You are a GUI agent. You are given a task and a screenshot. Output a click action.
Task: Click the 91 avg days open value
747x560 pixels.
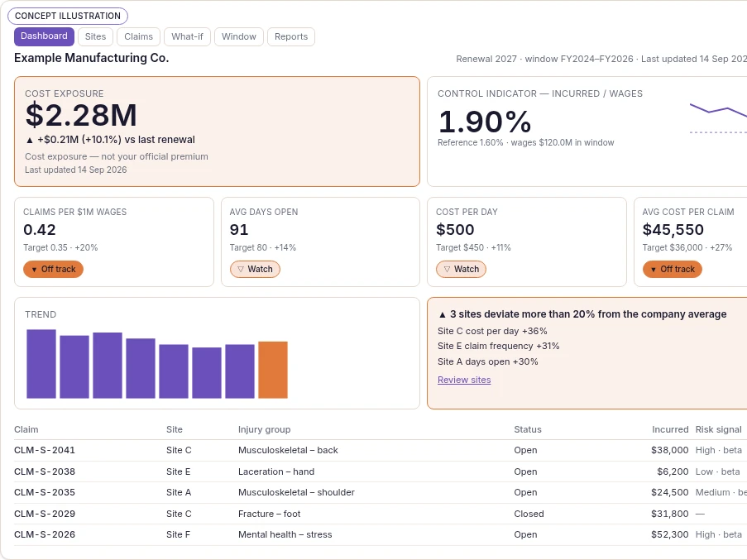[239, 229]
